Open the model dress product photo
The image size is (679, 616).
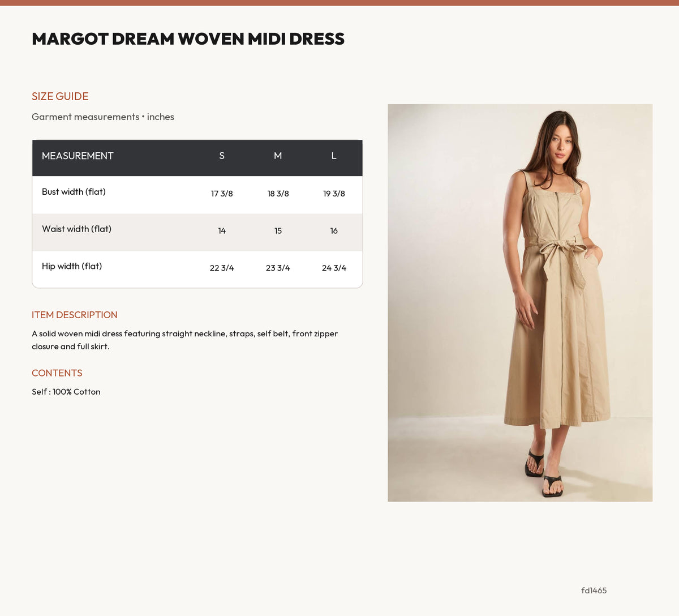(520, 303)
